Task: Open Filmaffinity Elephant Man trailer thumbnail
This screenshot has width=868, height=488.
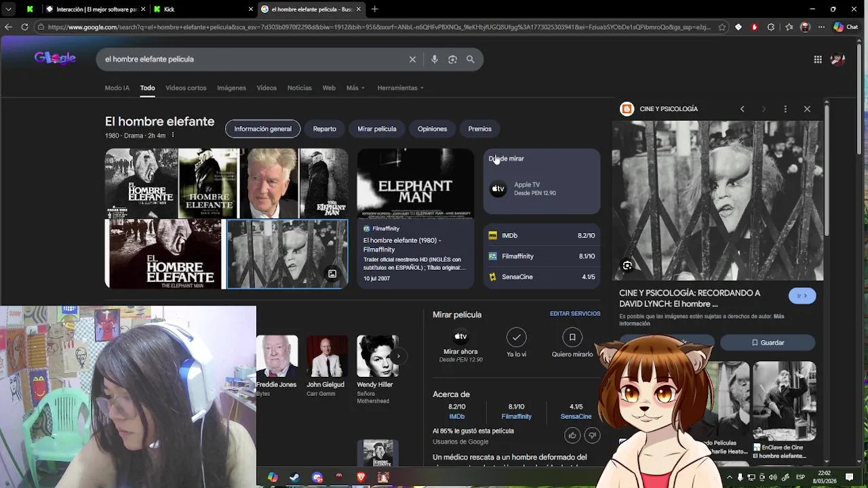Action: (415, 184)
